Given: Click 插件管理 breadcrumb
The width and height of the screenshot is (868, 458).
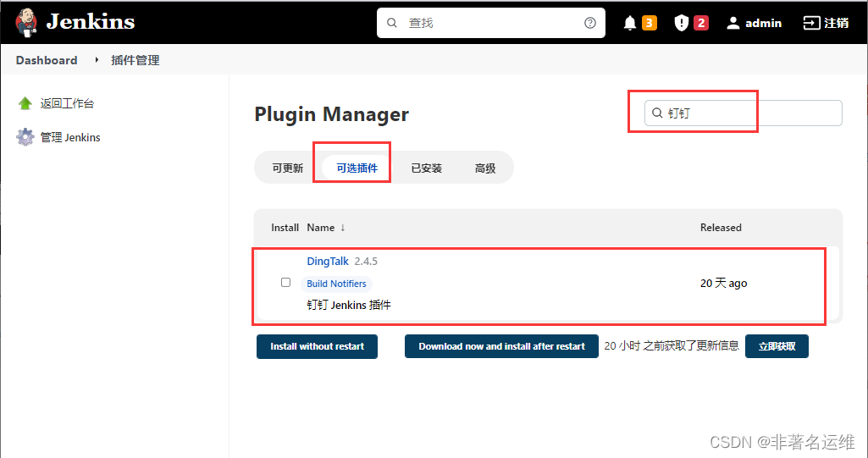Looking at the screenshot, I should (x=135, y=60).
